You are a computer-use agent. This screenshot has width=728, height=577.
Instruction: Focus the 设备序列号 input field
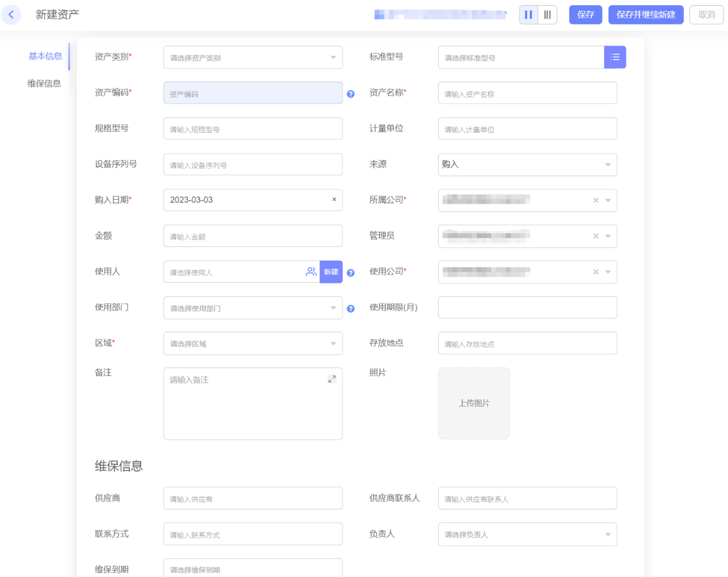coord(253,165)
